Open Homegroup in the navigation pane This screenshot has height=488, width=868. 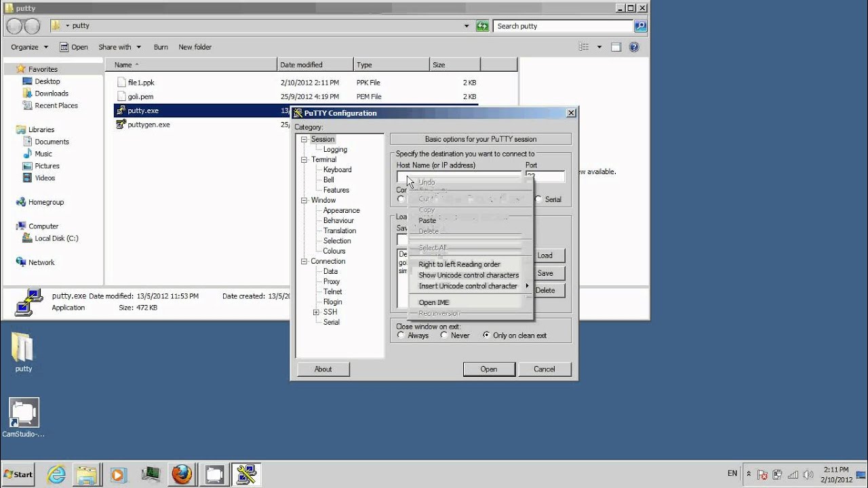coord(45,202)
